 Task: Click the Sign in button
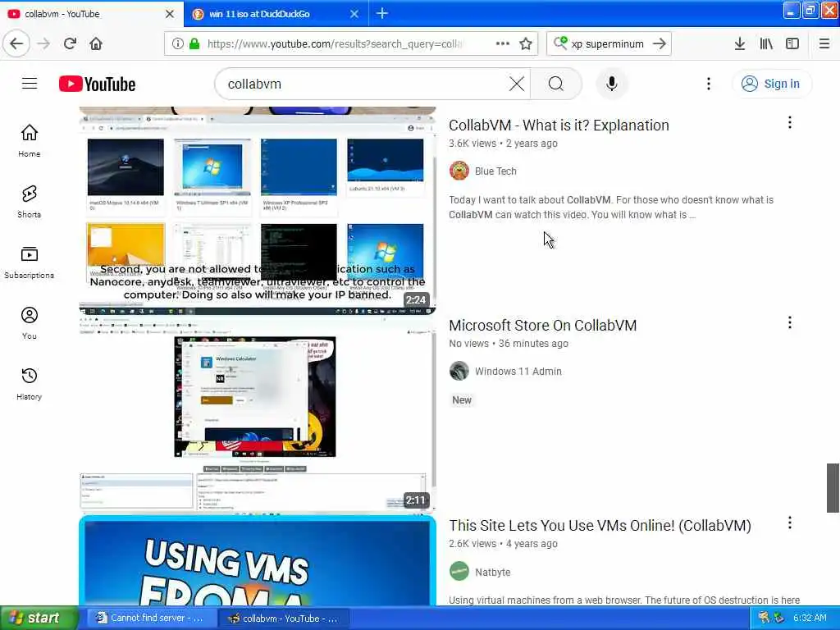coord(771,84)
